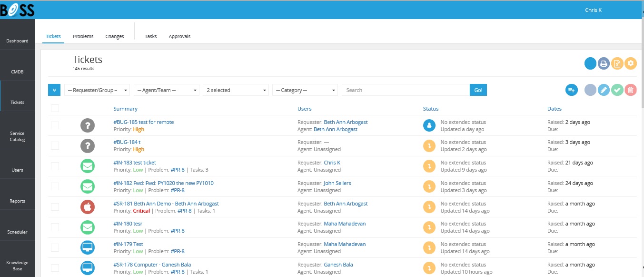Screen dimensions: 644x277
Task: Click the add-to-list icon with plus sign
Action: tap(572, 90)
